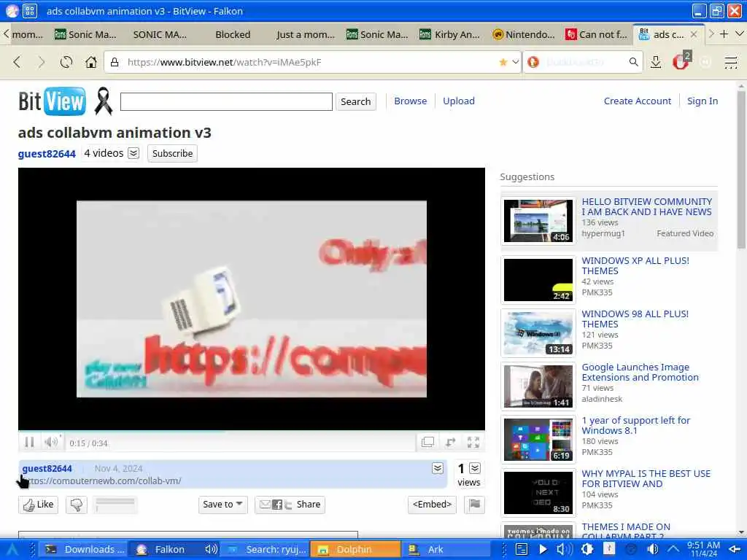
Task: Click Create Account link
Action: point(637,101)
